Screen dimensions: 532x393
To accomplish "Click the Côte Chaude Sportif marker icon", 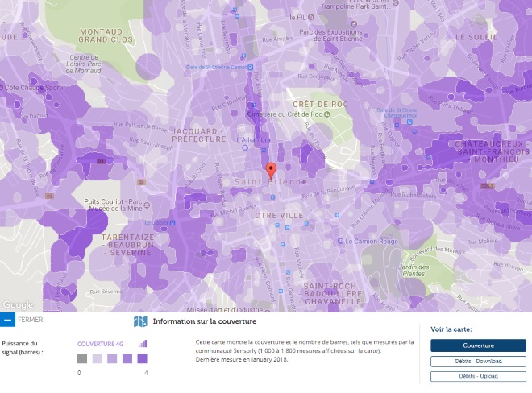I will click(x=2, y=88).
